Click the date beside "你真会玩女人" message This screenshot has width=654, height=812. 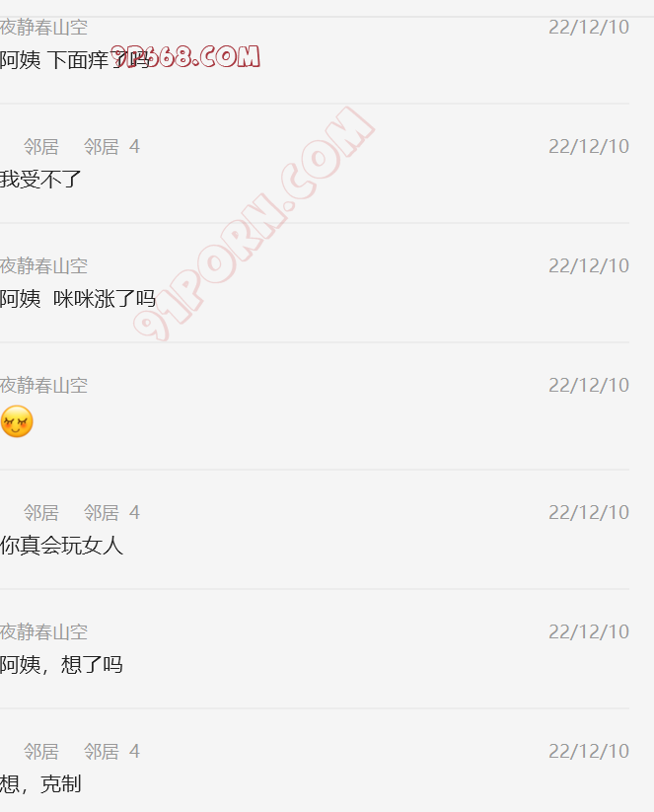click(x=589, y=513)
